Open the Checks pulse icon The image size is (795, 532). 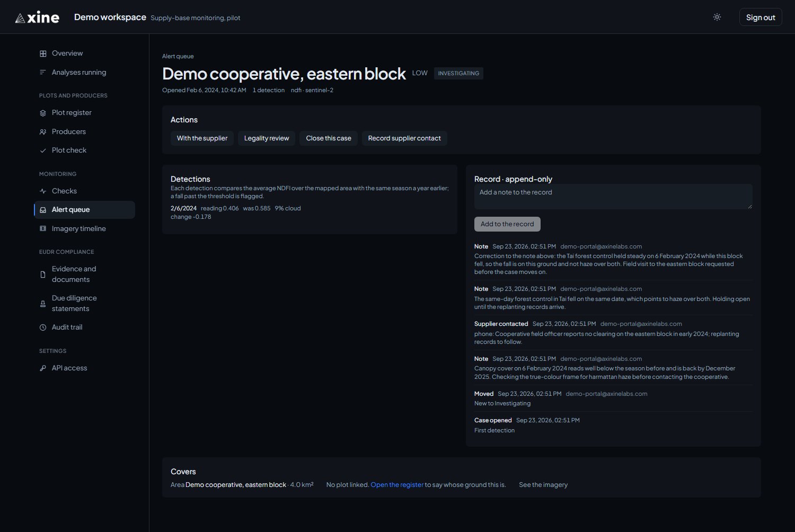[43, 191]
